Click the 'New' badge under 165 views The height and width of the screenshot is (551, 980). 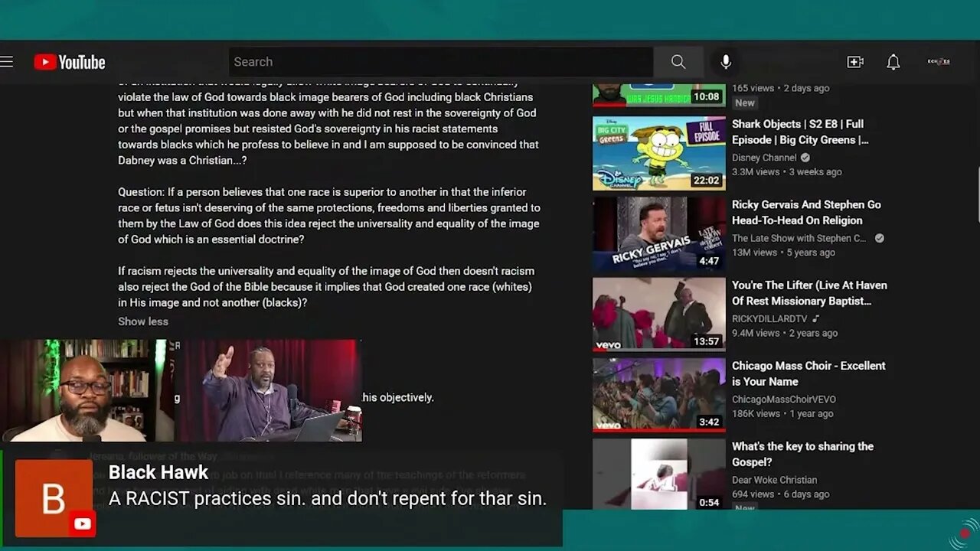tap(745, 103)
